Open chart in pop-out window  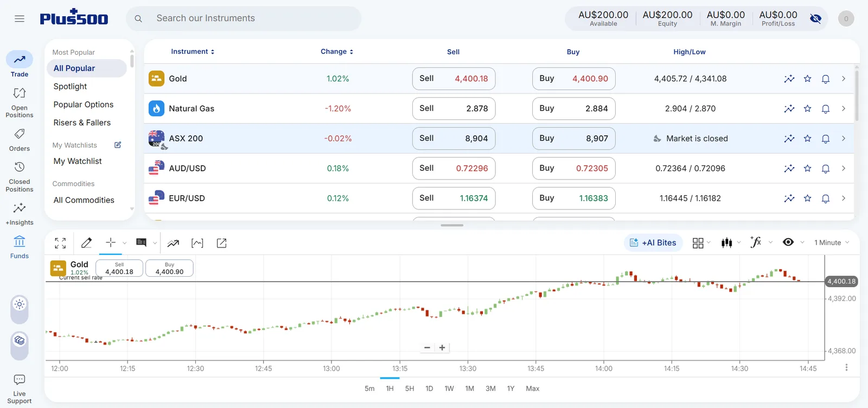coord(221,243)
